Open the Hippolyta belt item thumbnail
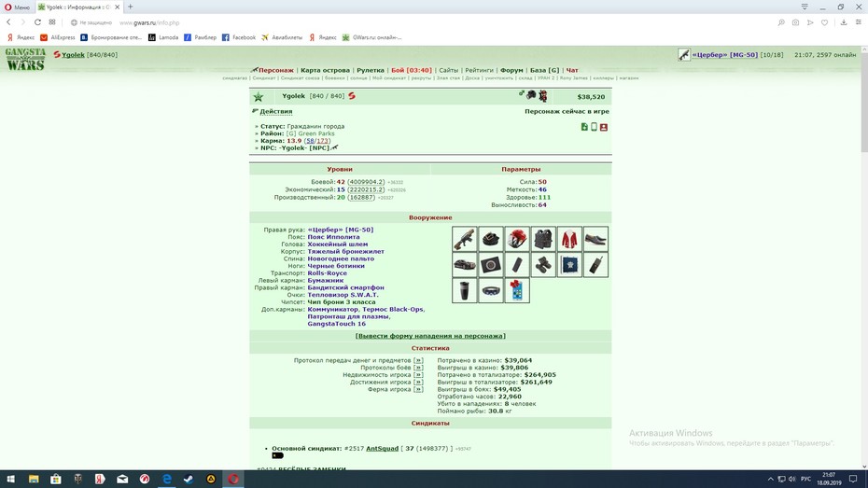Image resolution: width=868 pixels, height=488 pixels. [x=490, y=239]
